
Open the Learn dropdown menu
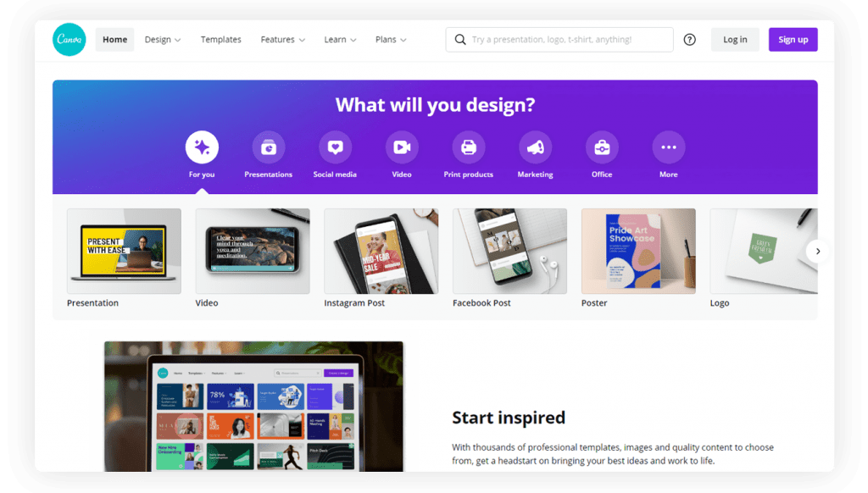(x=340, y=39)
